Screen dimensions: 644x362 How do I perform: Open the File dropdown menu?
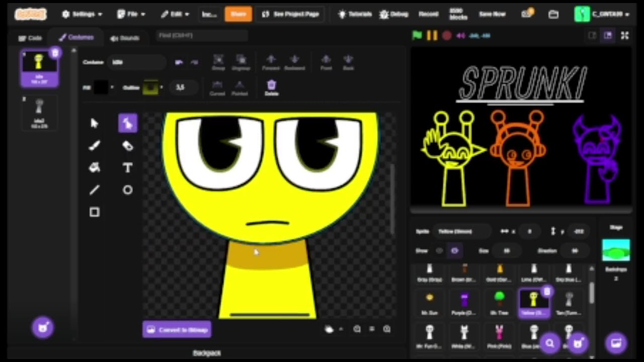tap(131, 14)
